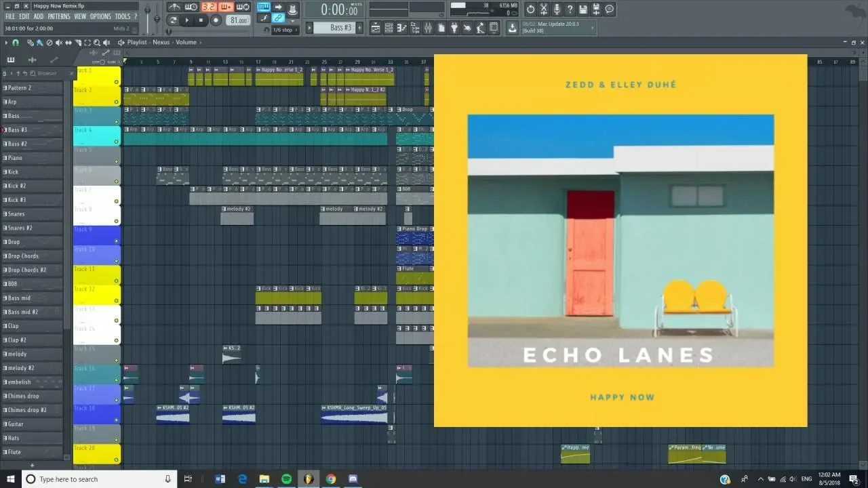
Task: Open the ADD menu
Action: click(39, 16)
